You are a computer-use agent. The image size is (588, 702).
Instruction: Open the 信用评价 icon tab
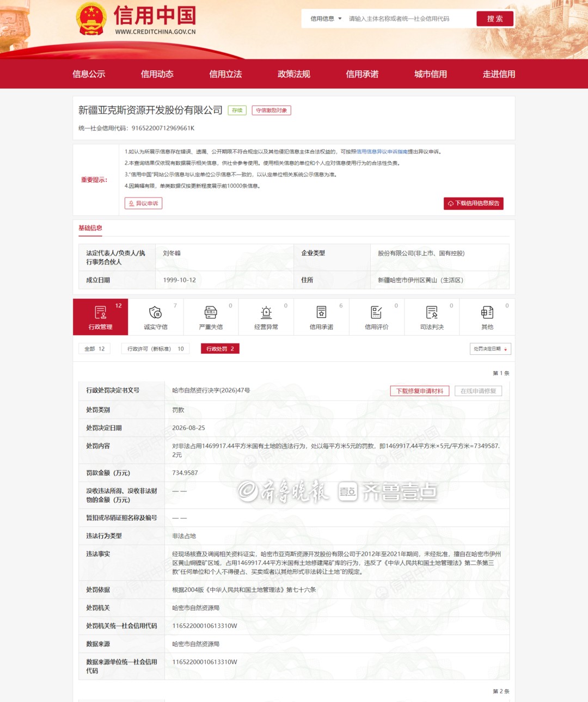(x=377, y=317)
